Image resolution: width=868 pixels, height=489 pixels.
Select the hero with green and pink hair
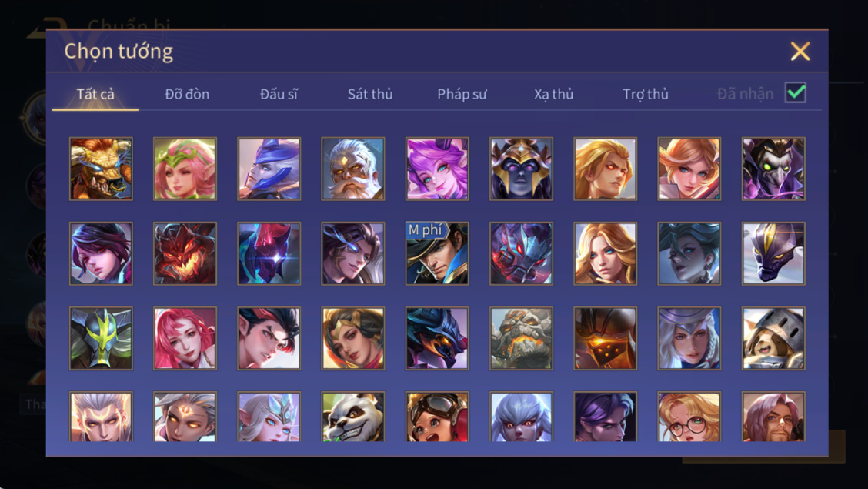pos(185,169)
